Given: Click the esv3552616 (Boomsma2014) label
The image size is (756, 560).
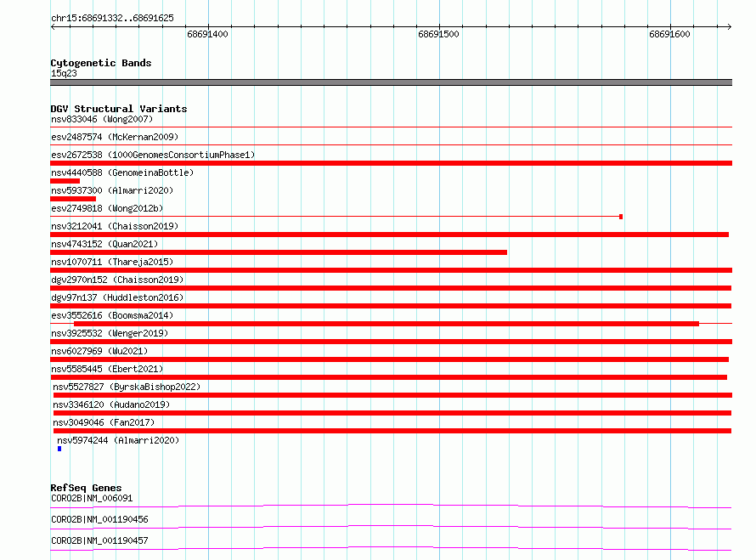Looking at the screenshot, I should (x=112, y=315).
